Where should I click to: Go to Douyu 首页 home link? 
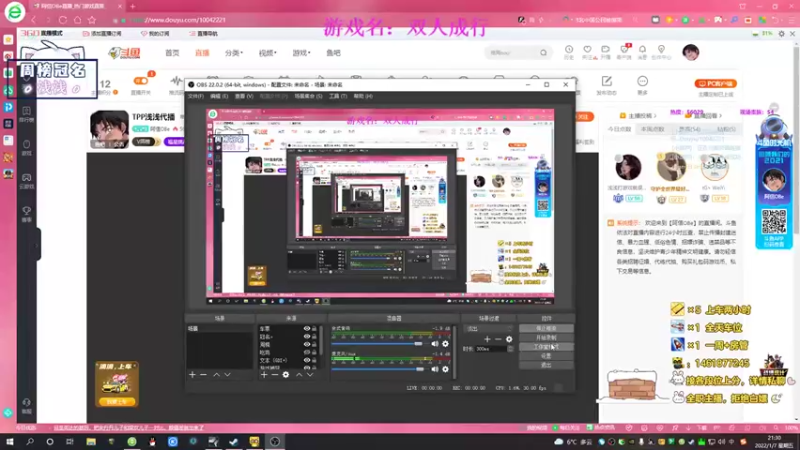pyautogui.click(x=172, y=53)
